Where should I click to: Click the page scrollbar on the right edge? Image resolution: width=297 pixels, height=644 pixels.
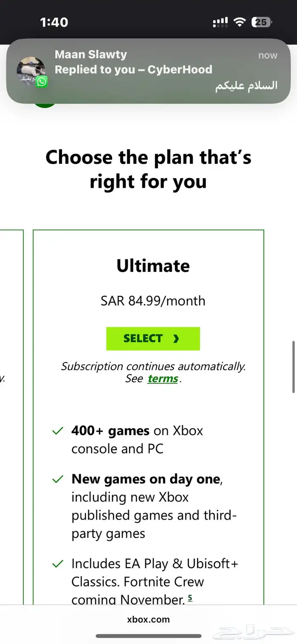[x=293, y=367]
